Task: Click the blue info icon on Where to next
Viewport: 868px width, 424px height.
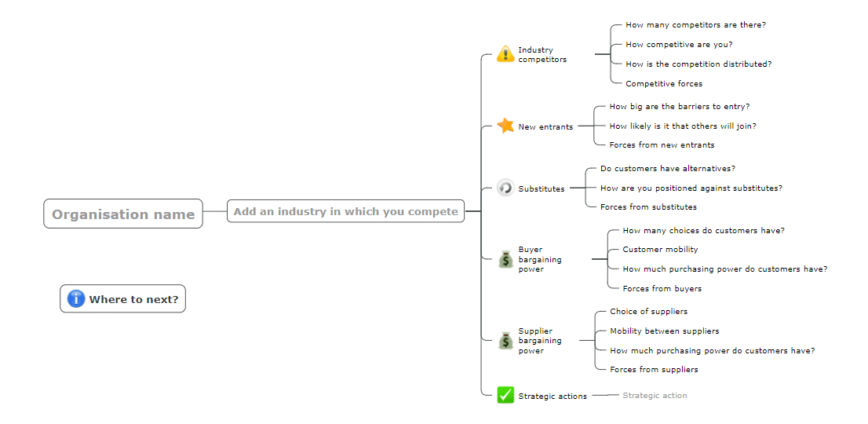Action: coord(76,299)
